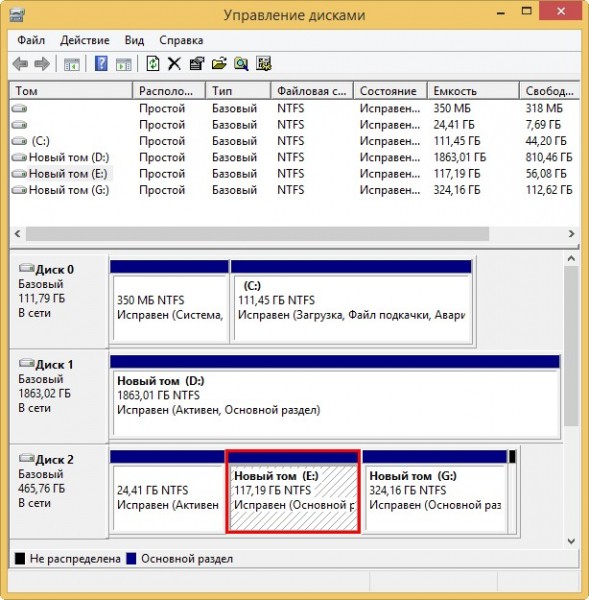The image size is (589, 600).
Task: Select the small unallocated black block on Диск 2
Action: [512, 492]
